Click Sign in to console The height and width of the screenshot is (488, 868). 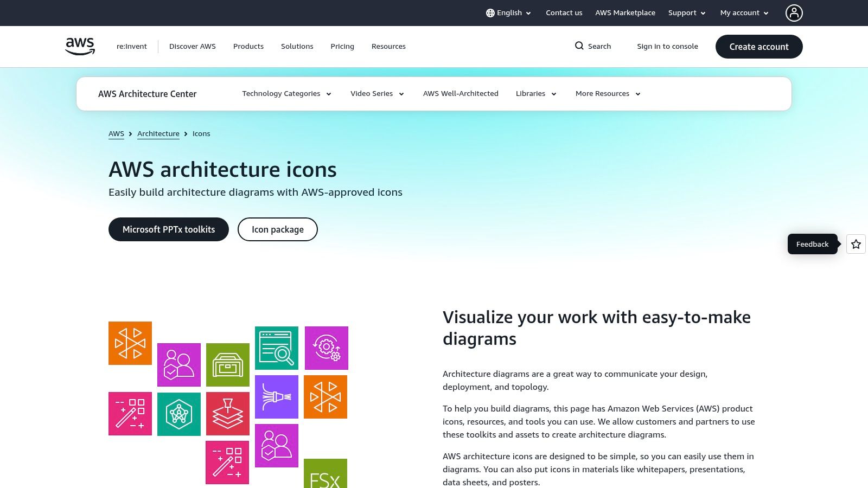pos(667,47)
